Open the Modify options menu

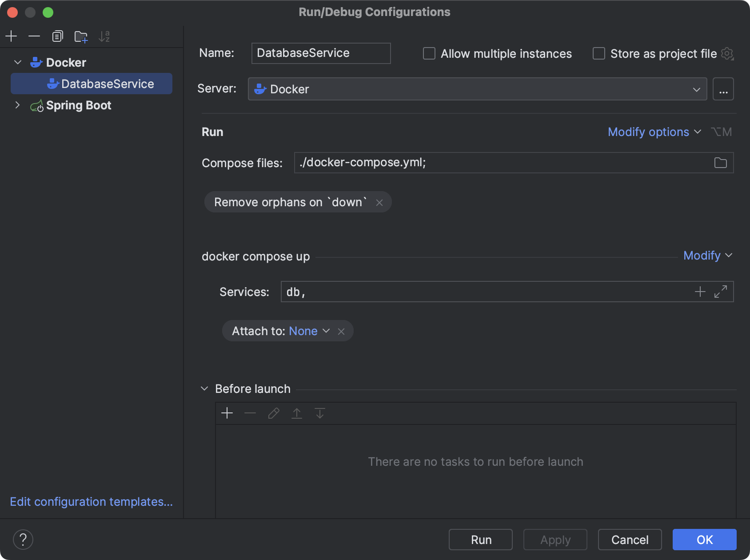tap(654, 132)
